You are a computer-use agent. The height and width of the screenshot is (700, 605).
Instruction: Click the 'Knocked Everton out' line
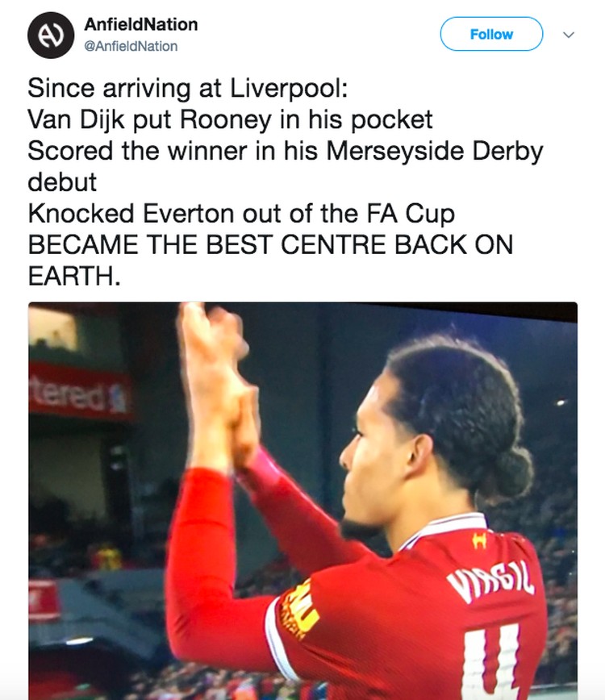(241, 214)
